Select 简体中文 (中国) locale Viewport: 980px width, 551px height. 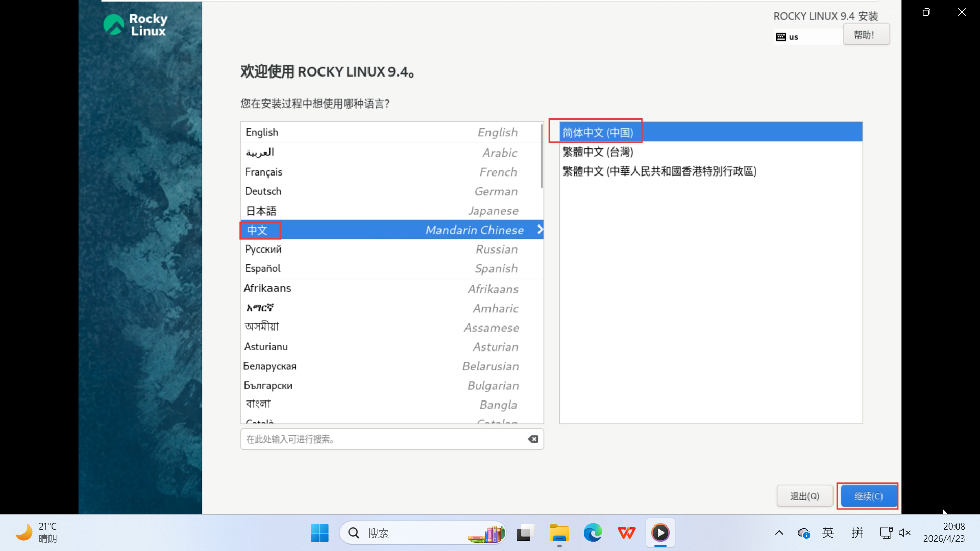point(598,133)
